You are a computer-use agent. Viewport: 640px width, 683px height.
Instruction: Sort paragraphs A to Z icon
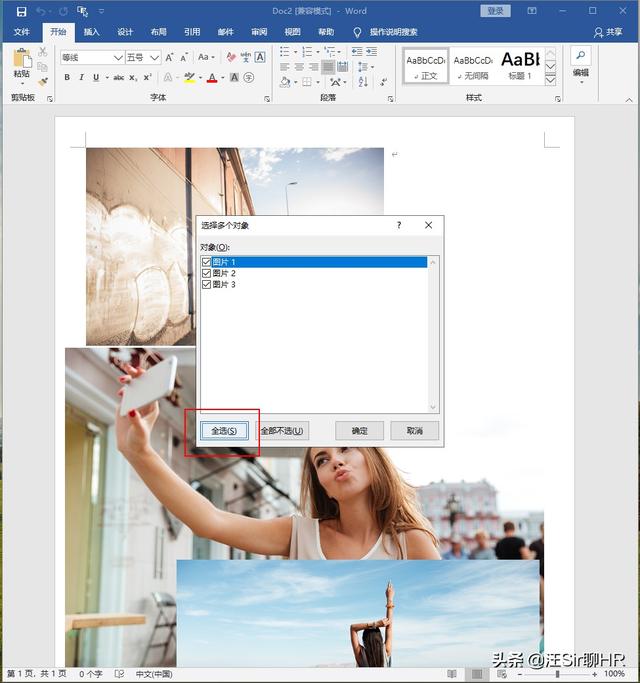coord(363,81)
